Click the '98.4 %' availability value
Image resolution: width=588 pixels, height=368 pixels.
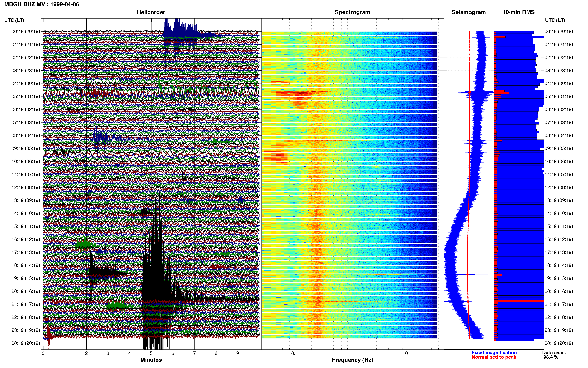pyautogui.click(x=551, y=357)
